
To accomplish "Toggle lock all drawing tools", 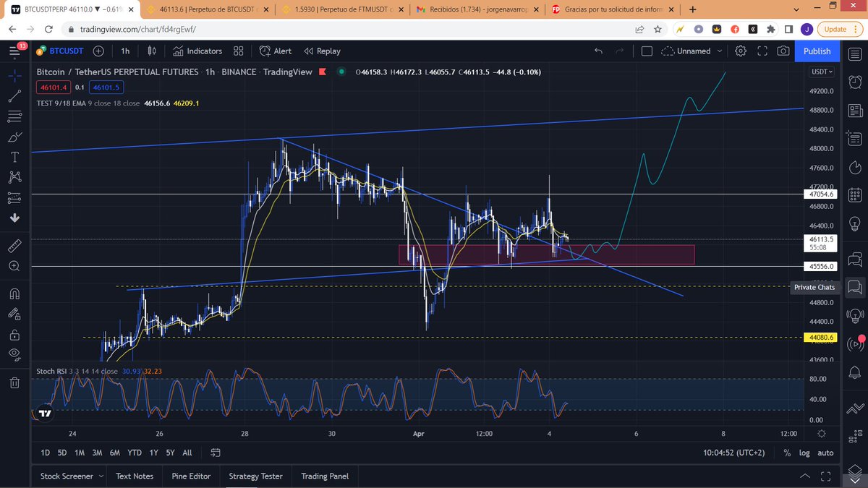I will tap(14, 335).
